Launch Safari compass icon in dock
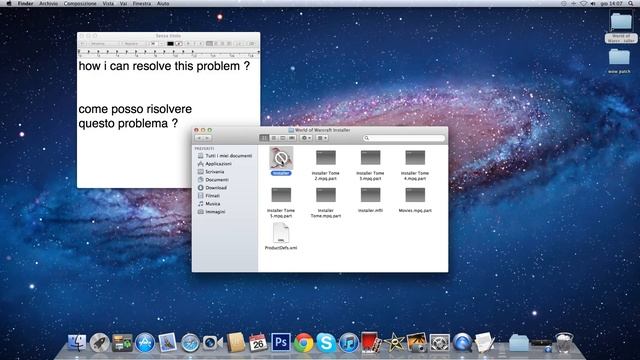 [x=190, y=343]
